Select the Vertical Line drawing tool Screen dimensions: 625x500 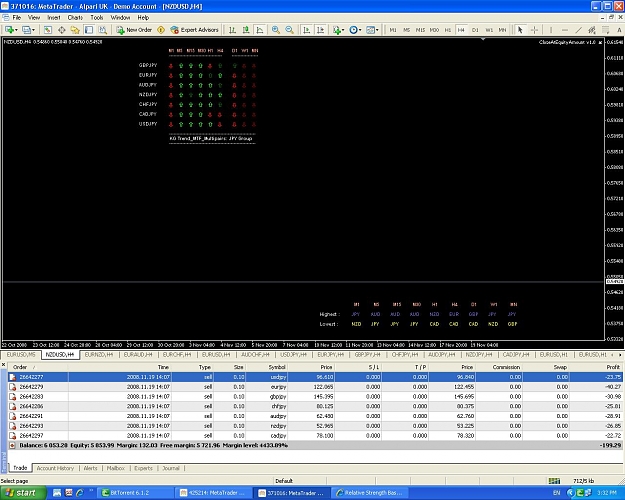[x=551, y=30]
